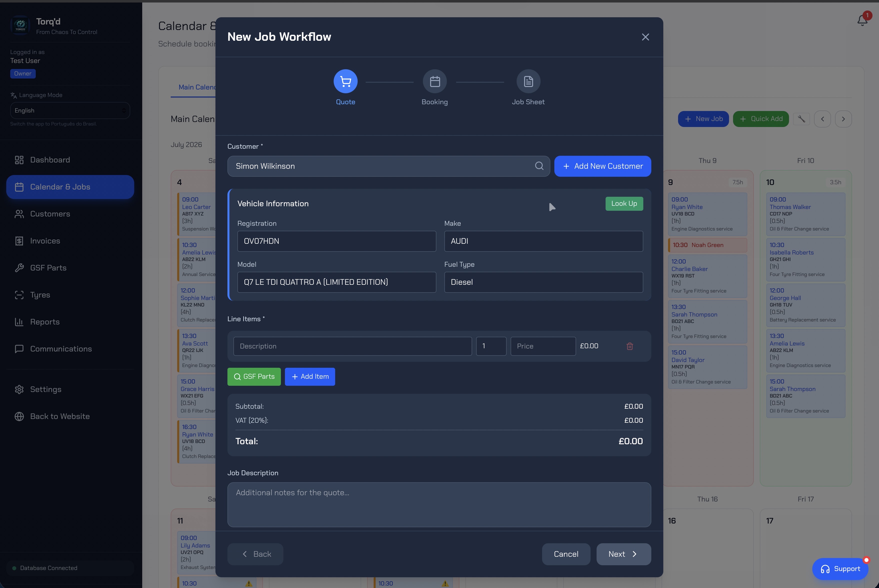Open Communications in the sidebar
Viewport: 879px width, 588px height.
(x=70, y=349)
